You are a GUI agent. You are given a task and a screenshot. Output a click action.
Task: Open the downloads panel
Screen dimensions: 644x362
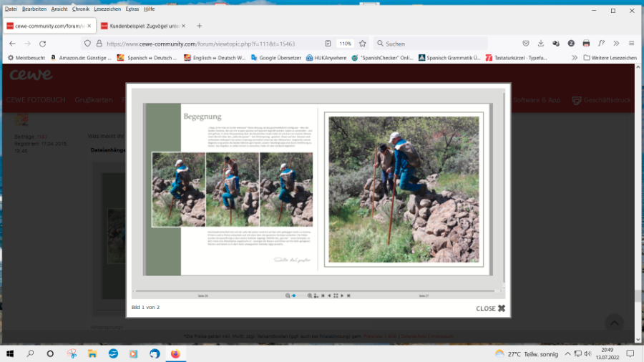(x=541, y=44)
